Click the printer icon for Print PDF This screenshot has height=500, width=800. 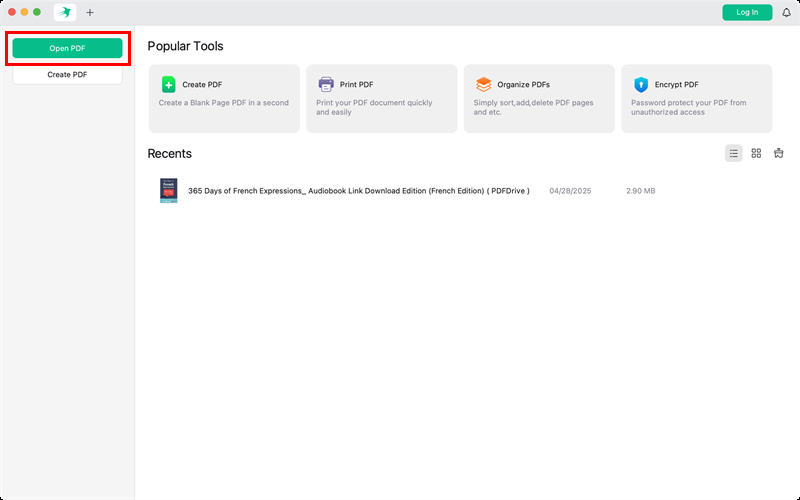point(326,85)
